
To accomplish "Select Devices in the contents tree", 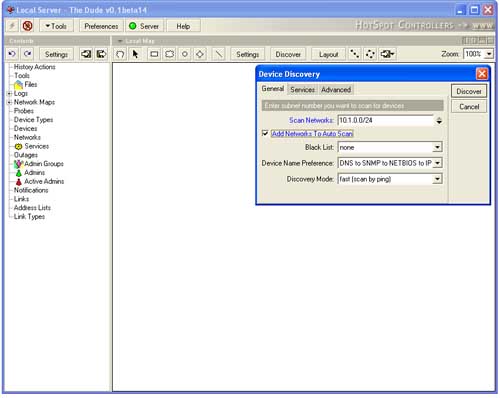I will pos(25,129).
